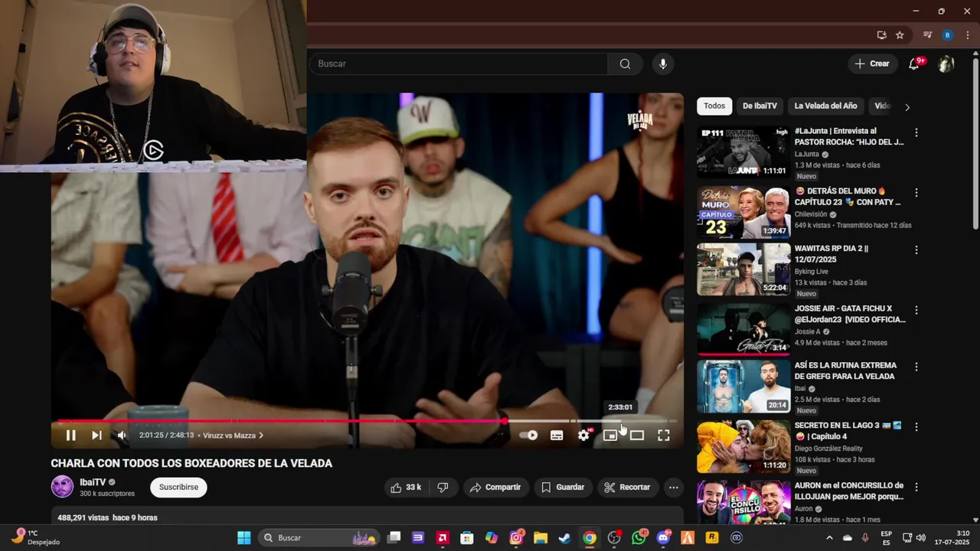
Task: Bookmark this page with the star icon
Action: 900,35
